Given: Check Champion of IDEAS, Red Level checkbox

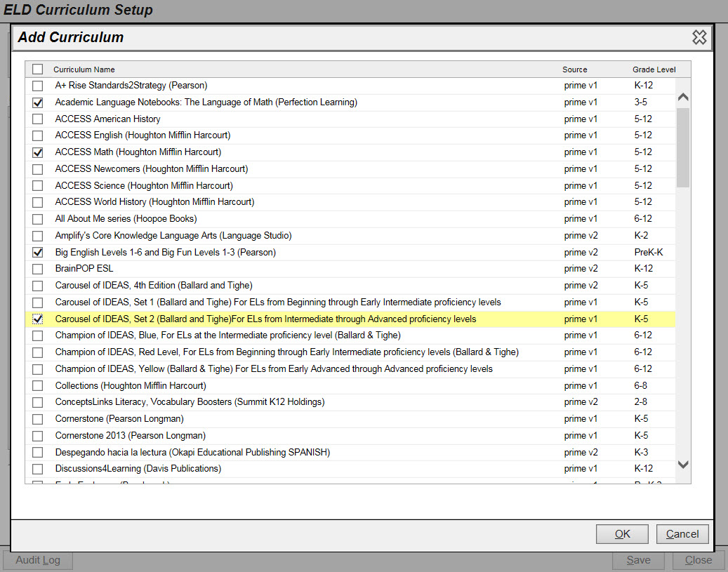Looking at the screenshot, I should pyautogui.click(x=38, y=352).
